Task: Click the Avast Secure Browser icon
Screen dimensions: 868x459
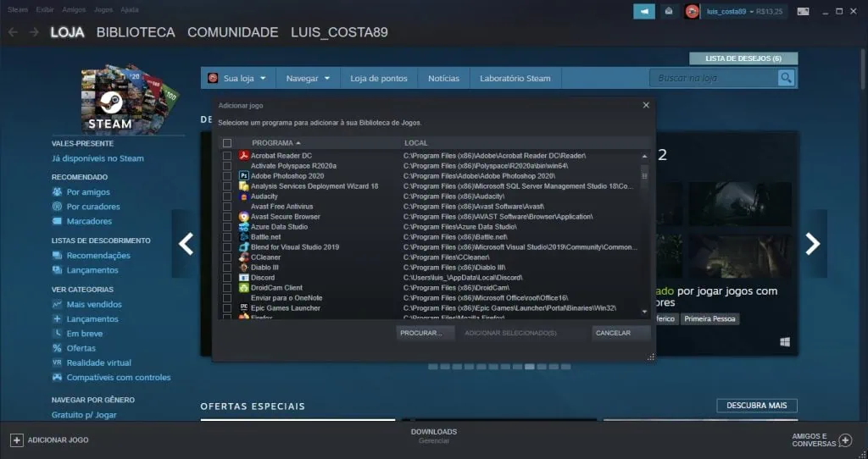Action: pos(243,217)
